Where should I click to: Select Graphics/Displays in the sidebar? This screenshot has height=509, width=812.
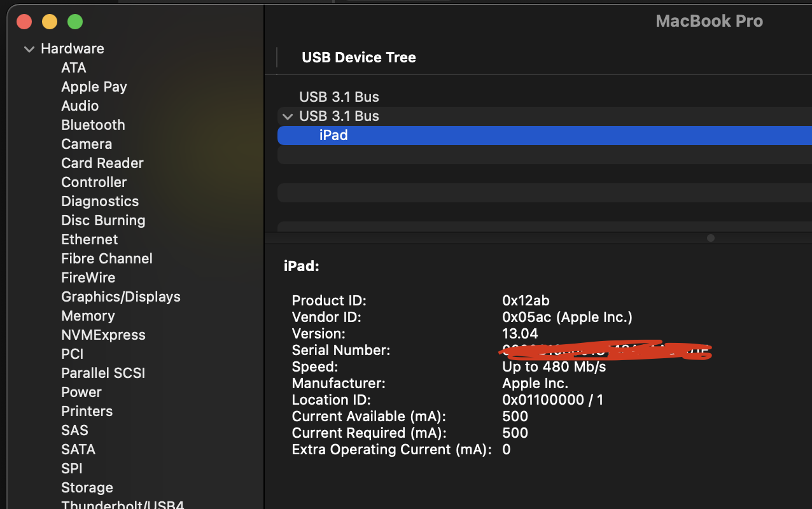pyautogui.click(x=120, y=297)
